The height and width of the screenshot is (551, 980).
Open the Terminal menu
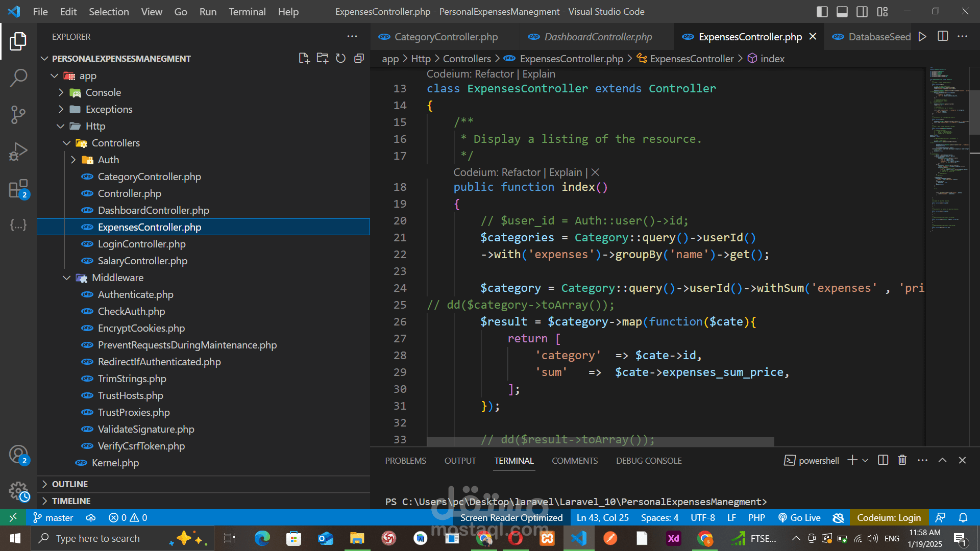(x=247, y=12)
